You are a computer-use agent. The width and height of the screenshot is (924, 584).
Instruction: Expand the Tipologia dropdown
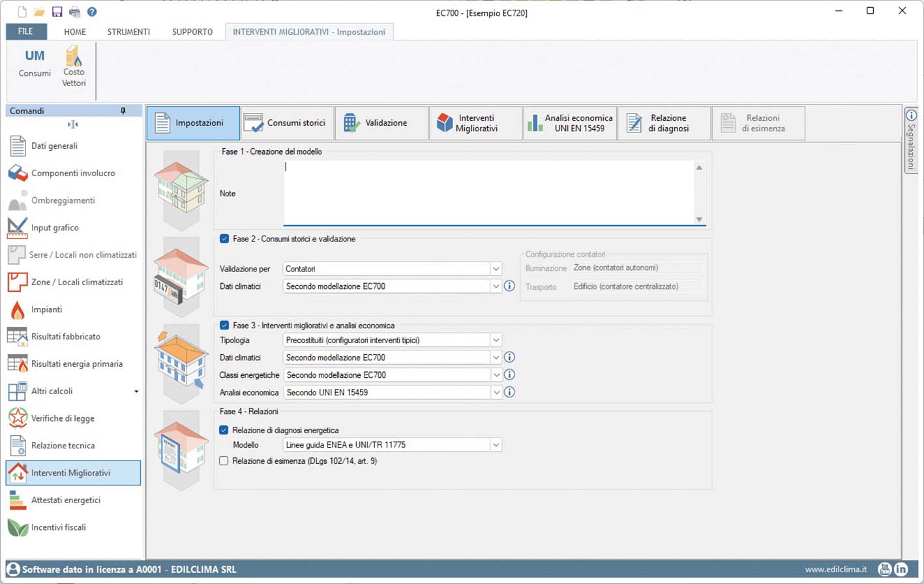point(496,340)
